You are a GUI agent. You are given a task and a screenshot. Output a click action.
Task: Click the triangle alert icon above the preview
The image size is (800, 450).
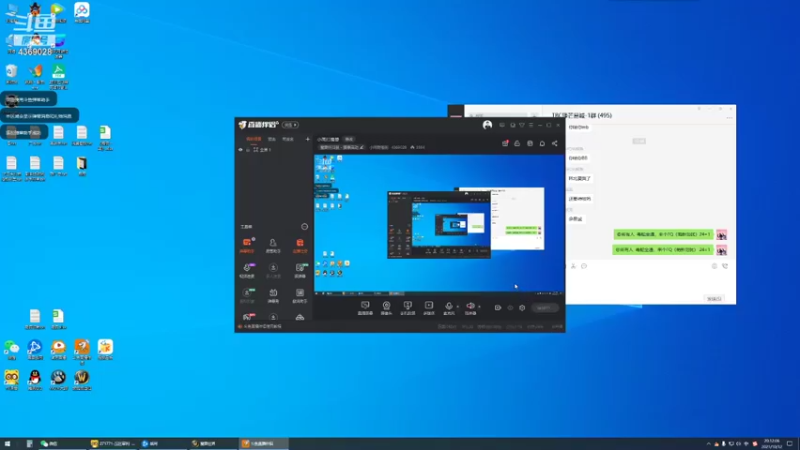pyautogui.click(x=517, y=143)
